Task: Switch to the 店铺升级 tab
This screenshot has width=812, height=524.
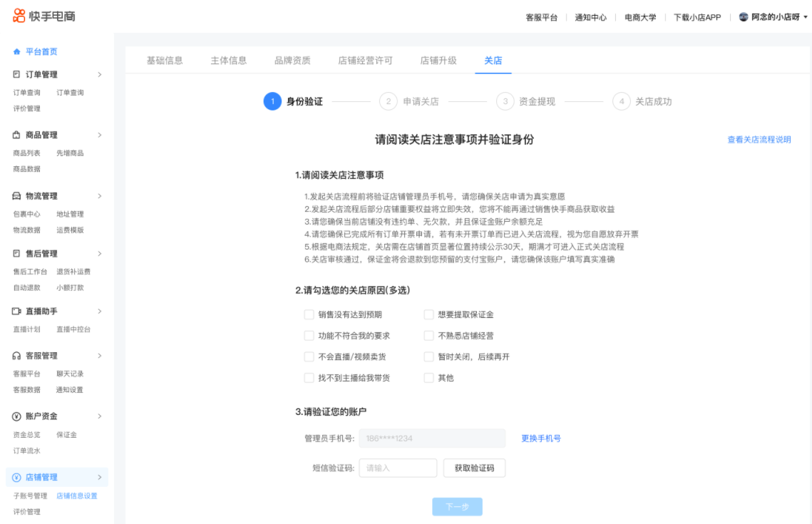Action: coord(438,61)
